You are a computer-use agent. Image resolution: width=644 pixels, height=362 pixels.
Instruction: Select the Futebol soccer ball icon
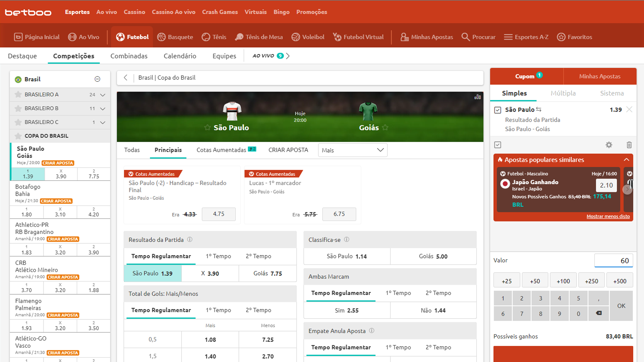120,37
